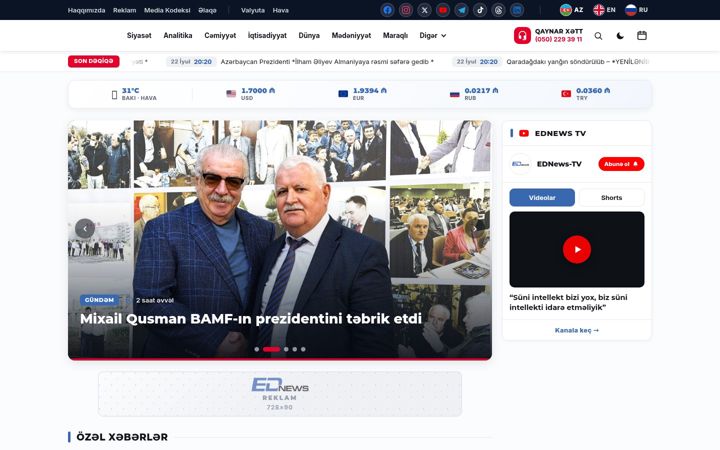
Task: Open the search magnifier icon
Action: pyautogui.click(x=598, y=36)
